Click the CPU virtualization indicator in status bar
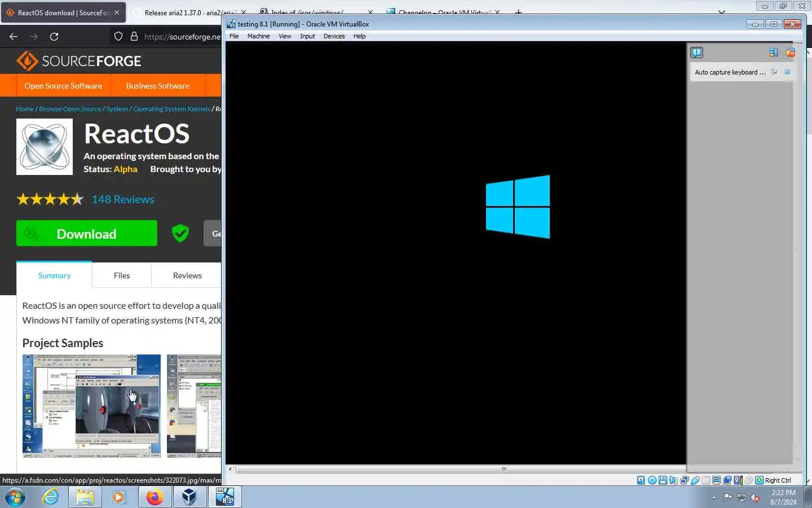Screen dimensions: 812x508 click(738, 480)
